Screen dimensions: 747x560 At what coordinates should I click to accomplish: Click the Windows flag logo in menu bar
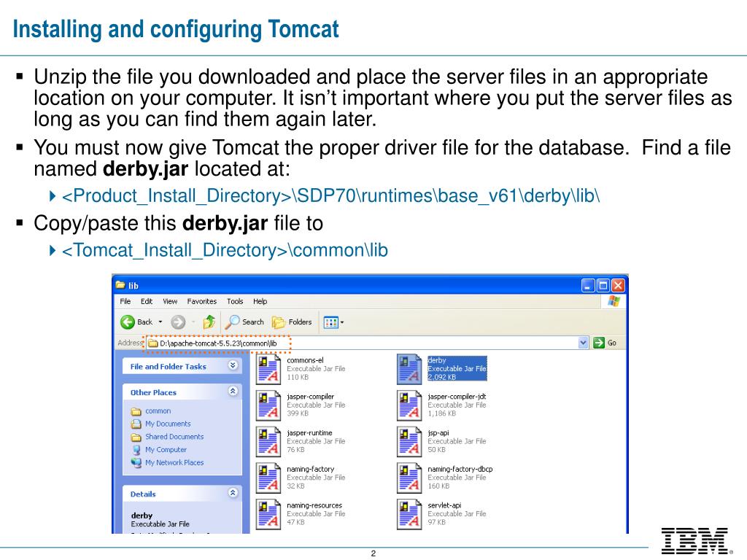point(614,301)
